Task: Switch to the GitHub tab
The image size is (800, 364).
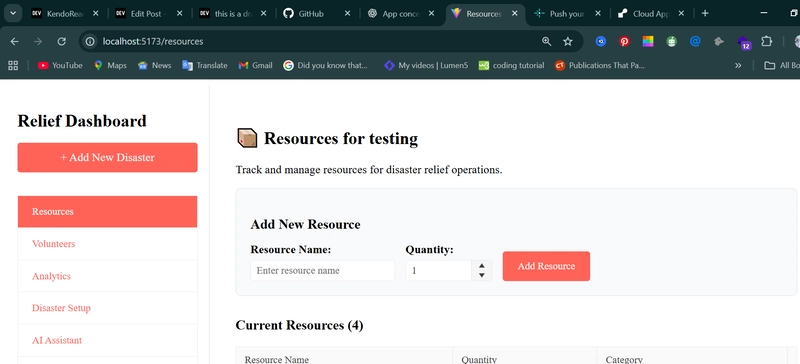Action: coord(317,14)
